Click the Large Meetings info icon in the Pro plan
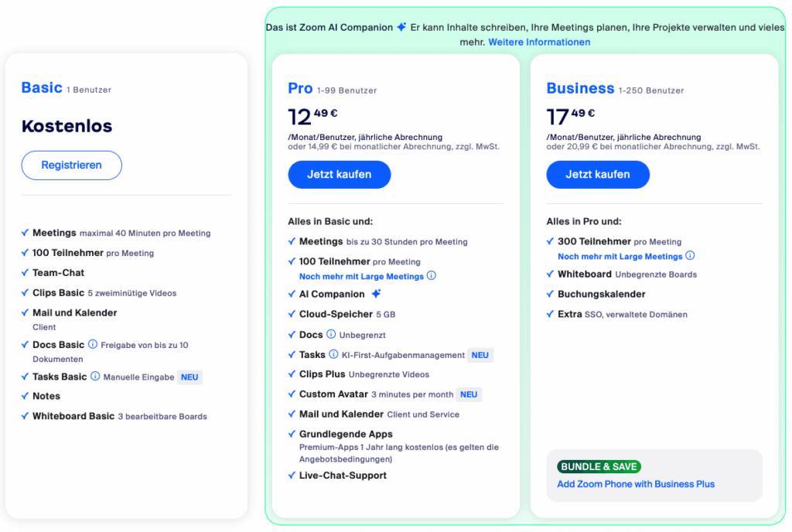Viewport: 792px width, 532px height. 432,276
